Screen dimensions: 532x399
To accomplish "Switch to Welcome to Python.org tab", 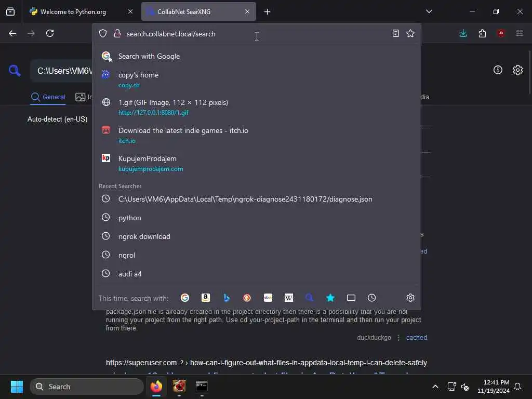I will click(82, 12).
